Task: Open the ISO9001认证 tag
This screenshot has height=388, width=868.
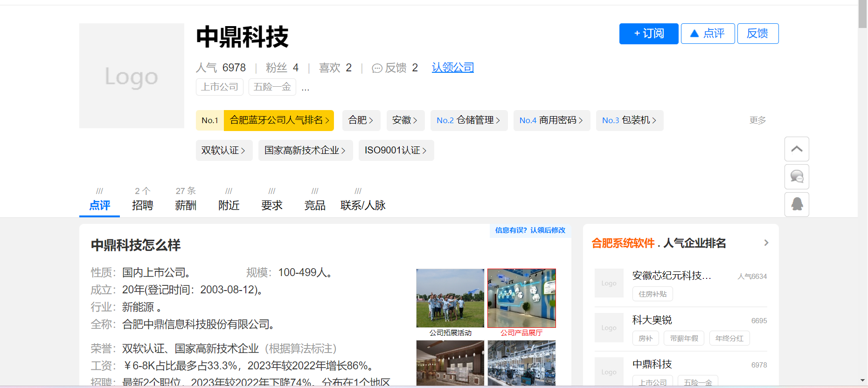Action: [x=396, y=150]
